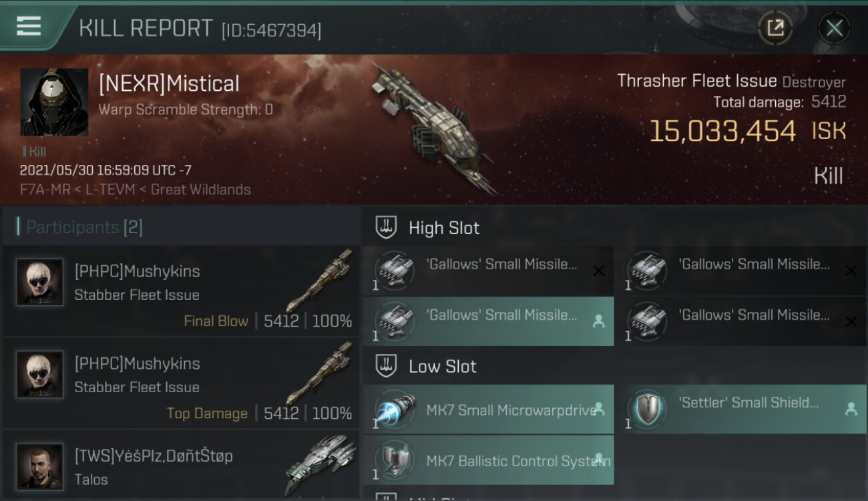Click the X on top-right 'Gallows' launcher
Image resolution: width=868 pixels, height=501 pixels.
point(851,271)
